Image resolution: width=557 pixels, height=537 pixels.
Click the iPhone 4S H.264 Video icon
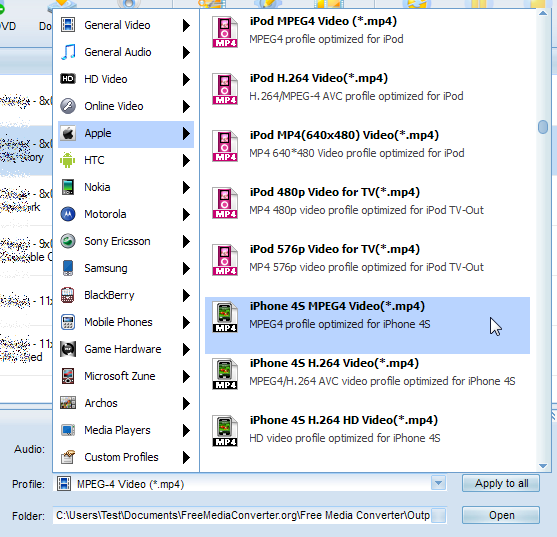(x=225, y=374)
